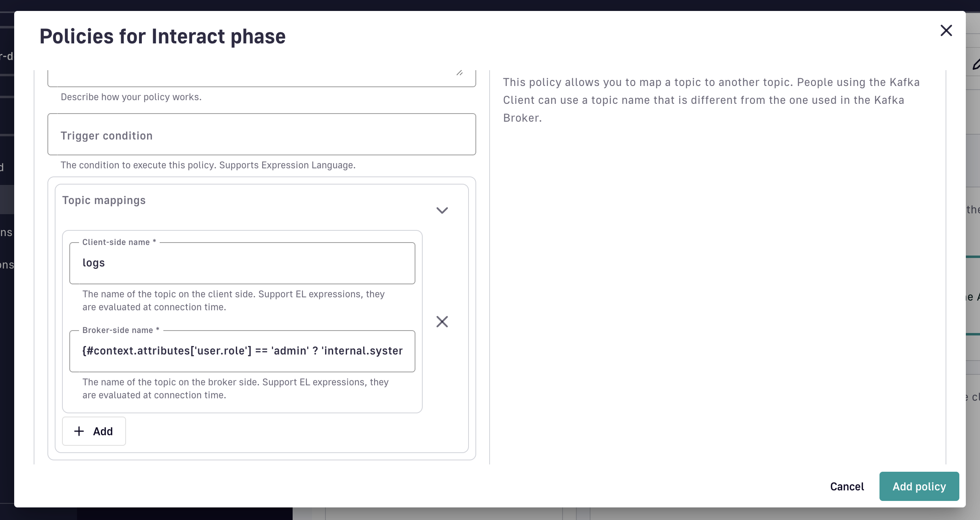
Task: Remove the logs topic mapping entry
Action: coord(442,322)
